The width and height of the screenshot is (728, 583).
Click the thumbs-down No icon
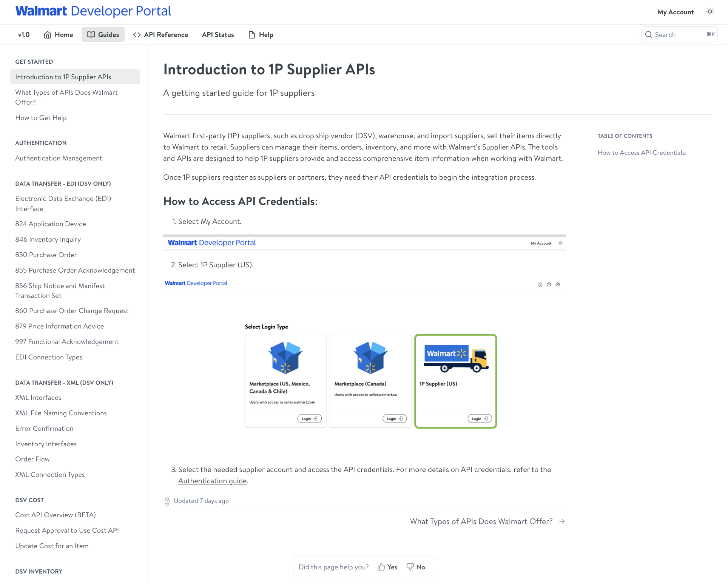coord(410,567)
